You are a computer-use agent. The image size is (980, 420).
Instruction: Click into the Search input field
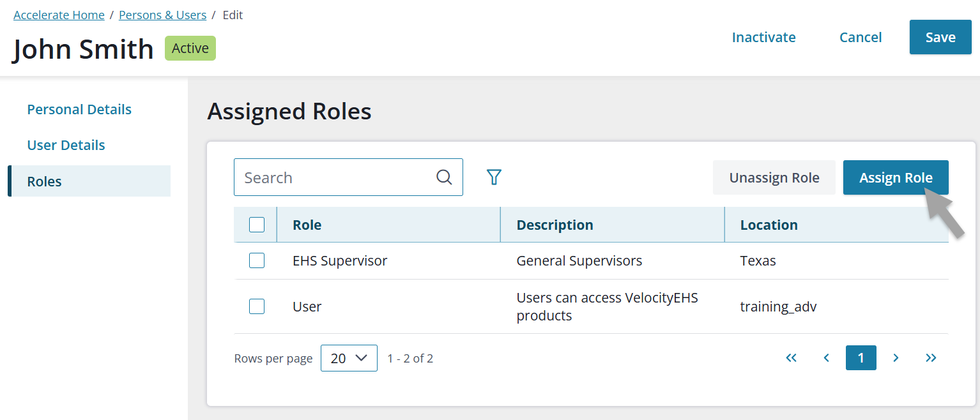click(x=332, y=177)
